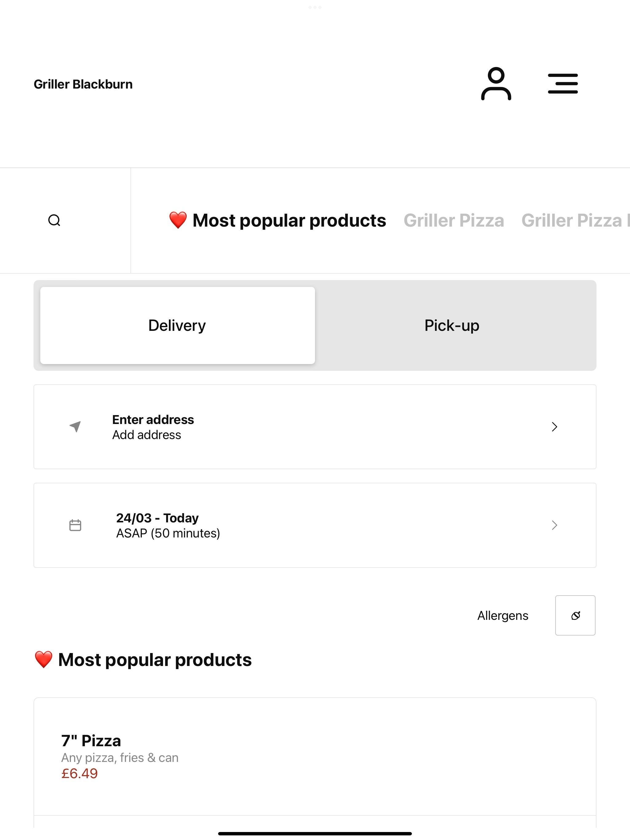Open the allergens filter icon button
The width and height of the screenshot is (630, 840).
pyautogui.click(x=575, y=615)
